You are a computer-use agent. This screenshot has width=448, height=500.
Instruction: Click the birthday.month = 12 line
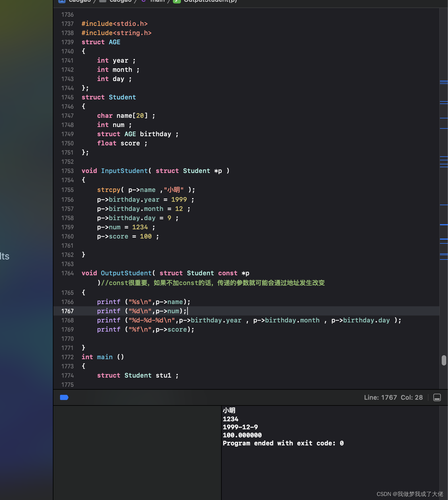pos(144,209)
